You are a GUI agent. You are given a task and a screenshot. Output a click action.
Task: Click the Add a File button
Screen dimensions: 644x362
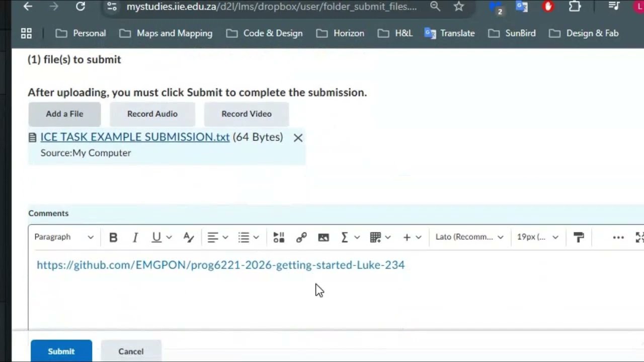(x=64, y=114)
